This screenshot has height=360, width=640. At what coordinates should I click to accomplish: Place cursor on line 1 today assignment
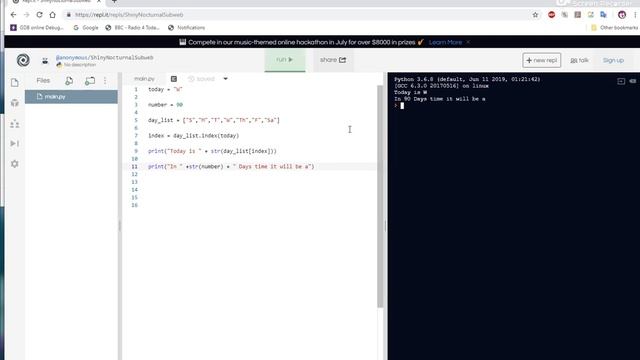coord(165,89)
